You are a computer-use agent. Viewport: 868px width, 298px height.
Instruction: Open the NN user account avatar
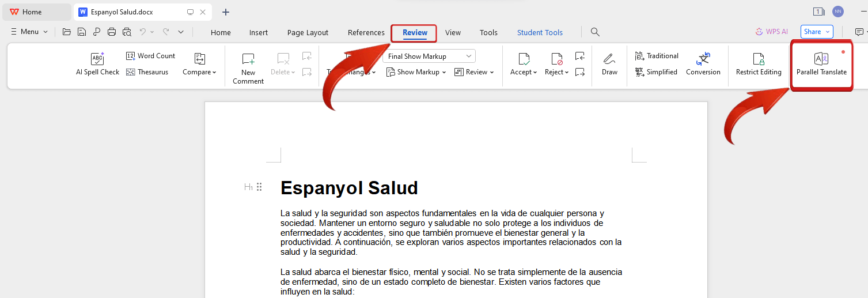click(838, 12)
